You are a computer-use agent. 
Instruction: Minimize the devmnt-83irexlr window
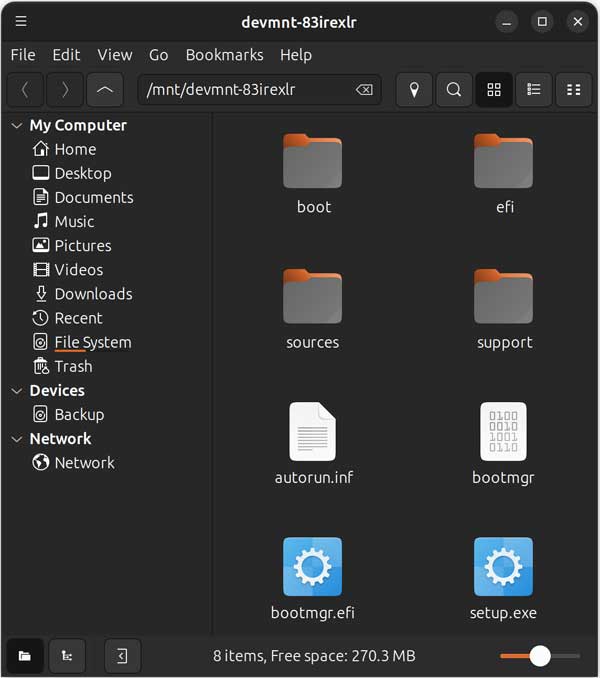coord(507,22)
